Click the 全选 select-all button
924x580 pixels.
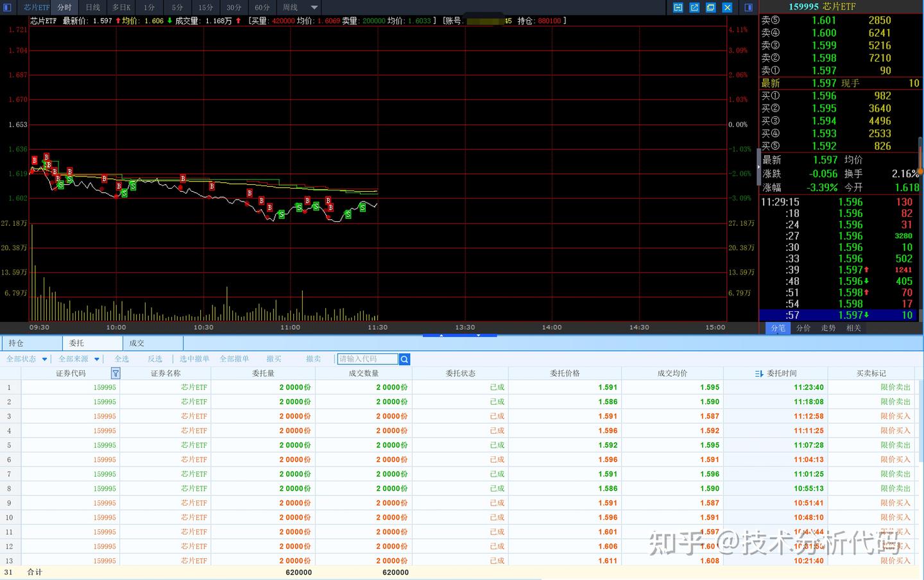pos(122,359)
